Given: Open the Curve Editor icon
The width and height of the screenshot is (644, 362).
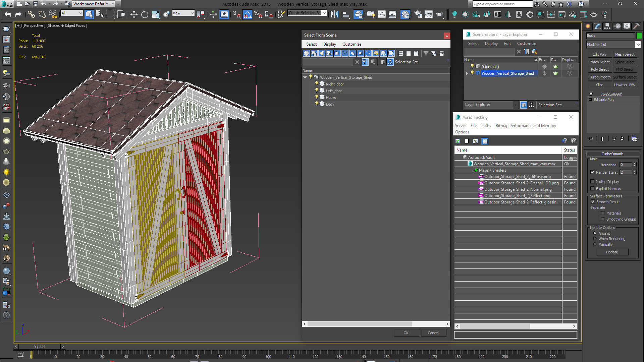Looking at the screenshot, I should click(382, 14).
